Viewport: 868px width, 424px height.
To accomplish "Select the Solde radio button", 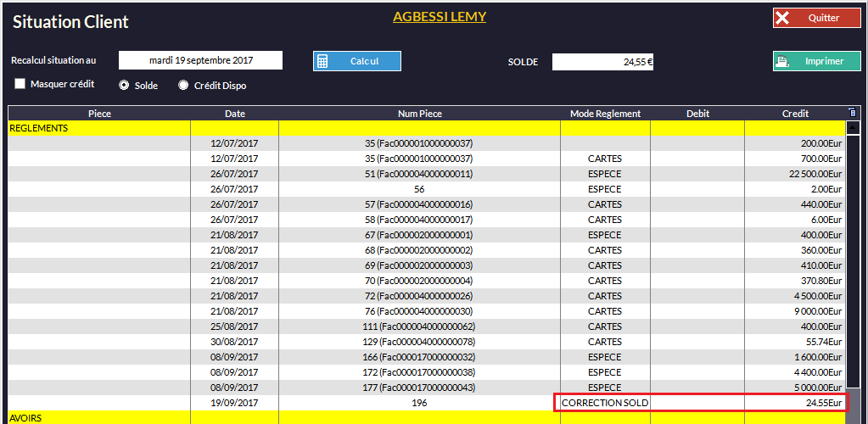I will pos(125,85).
